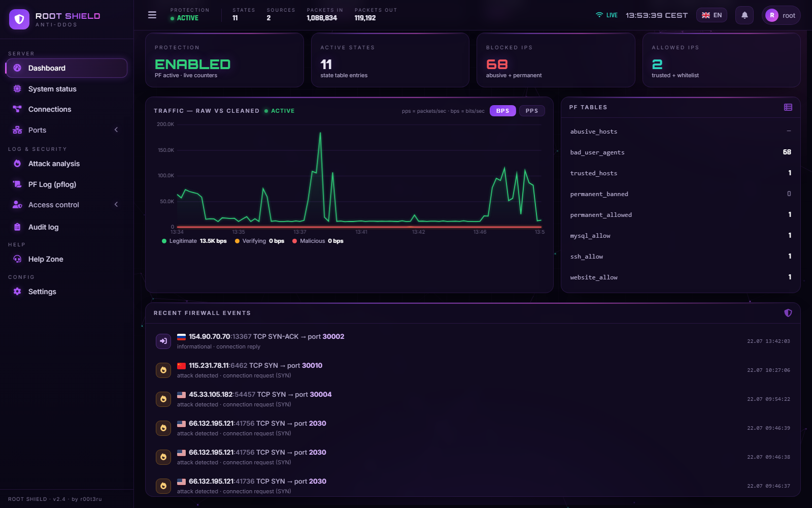
Task: Open the notifications bell
Action: click(745, 15)
